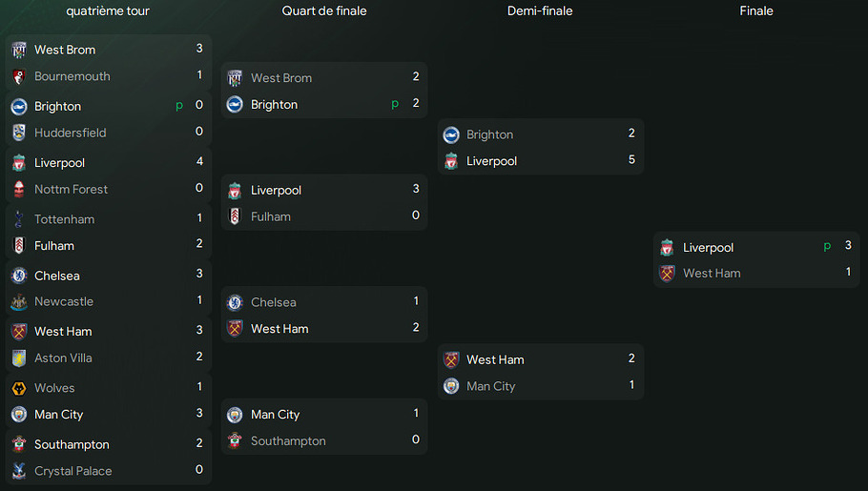The image size is (868, 491).
Task: Click the Huddersfield club crest
Action: 18,133
